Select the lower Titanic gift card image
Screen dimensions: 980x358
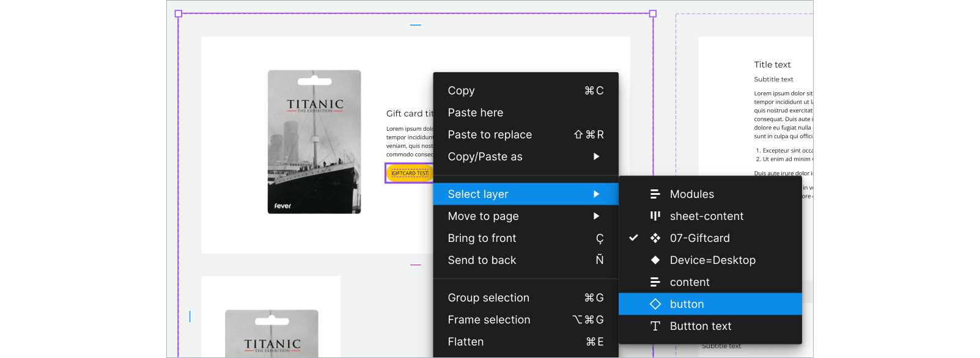[x=272, y=334]
